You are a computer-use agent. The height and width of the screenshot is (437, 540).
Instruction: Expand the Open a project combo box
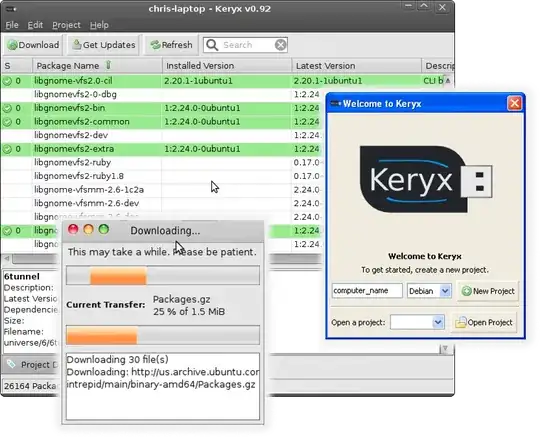tap(417, 323)
